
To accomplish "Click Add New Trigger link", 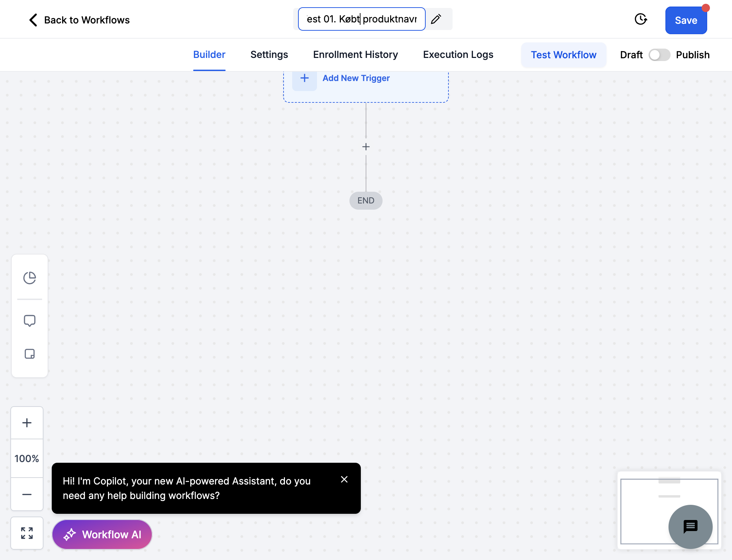I will [x=356, y=78].
